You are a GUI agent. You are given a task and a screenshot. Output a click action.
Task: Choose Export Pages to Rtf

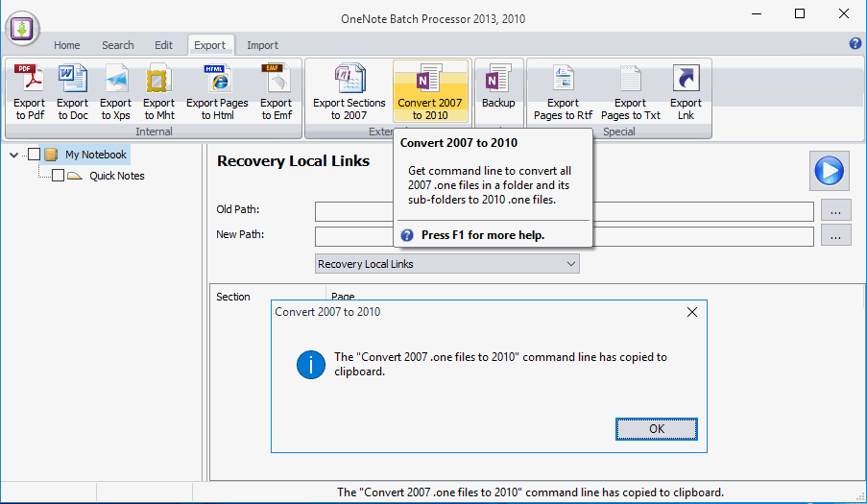(x=563, y=92)
